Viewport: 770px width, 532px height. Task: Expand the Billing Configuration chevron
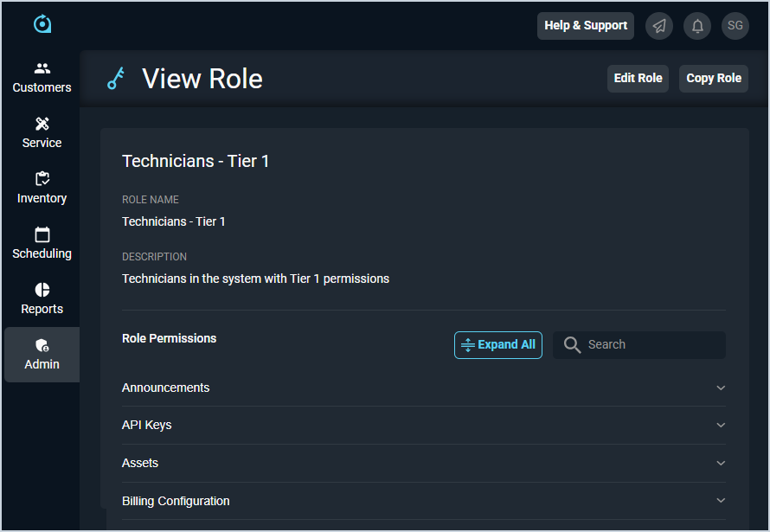click(x=721, y=501)
